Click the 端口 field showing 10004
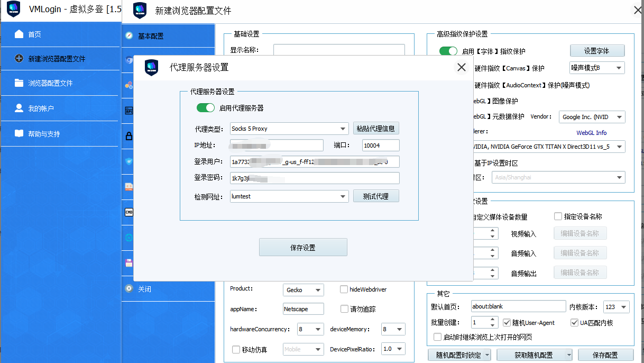Screen dimensions: 644x363 pyautogui.click(x=381, y=146)
